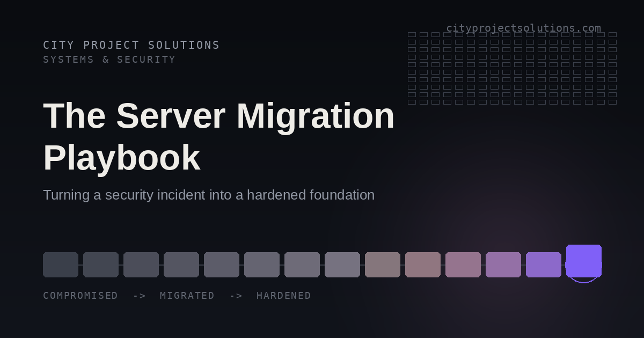
Task: Select the bright purple final progress block
Action: 584,261
